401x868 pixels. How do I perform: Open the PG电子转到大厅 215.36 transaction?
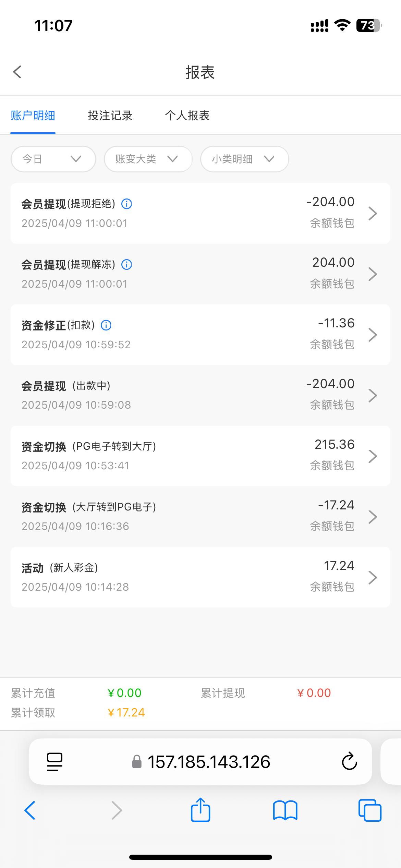200,456
